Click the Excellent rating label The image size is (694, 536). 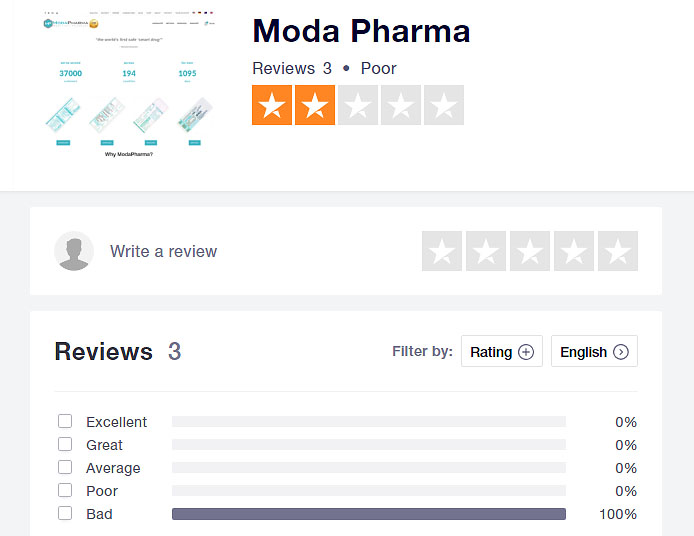coord(116,422)
